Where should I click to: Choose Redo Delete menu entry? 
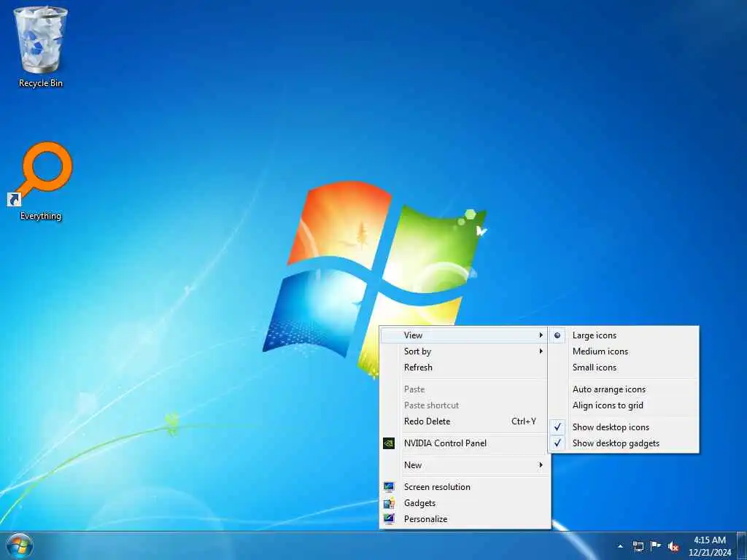tap(465, 421)
